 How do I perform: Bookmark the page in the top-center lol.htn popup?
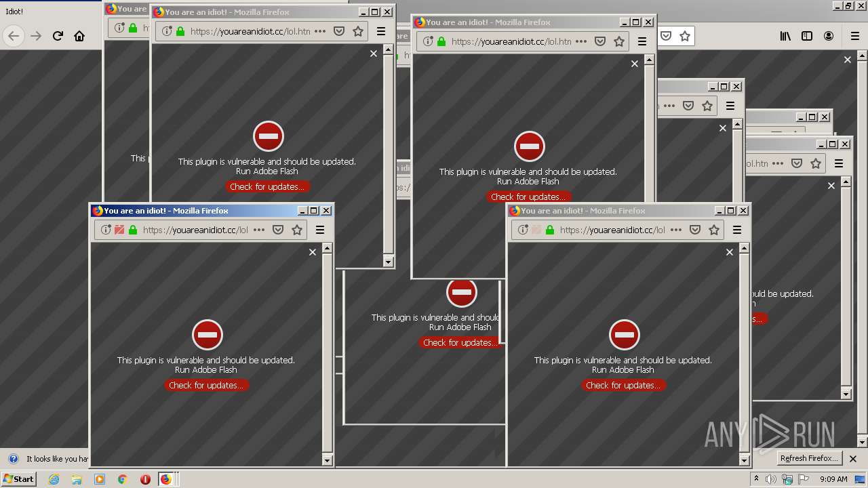pyautogui.click(x=619, y=41)
